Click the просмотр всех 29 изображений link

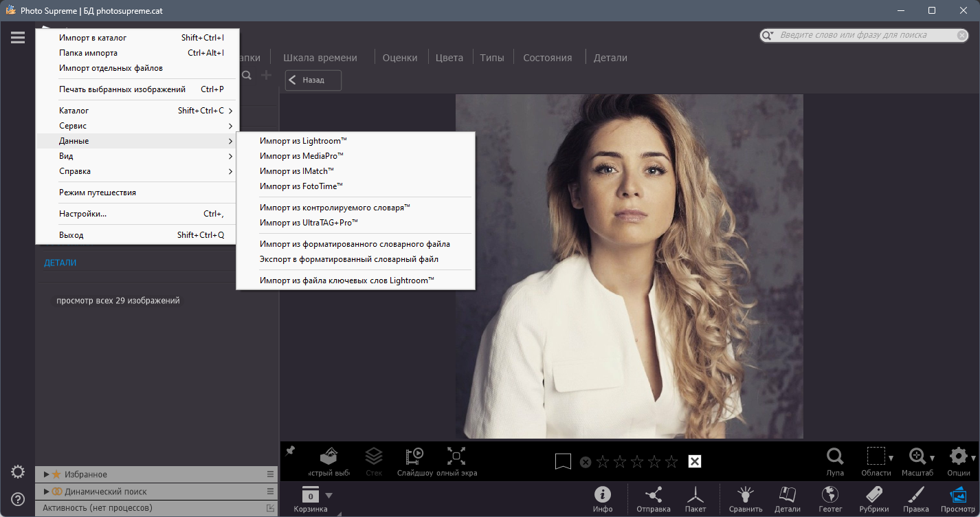click(118, 300)
